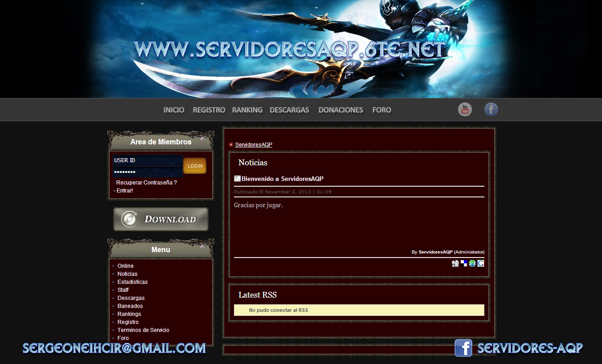Viewport: 602px width, 364px height.
Task: Open the Facebook icon in navigation bar
Action: (491, 110)
